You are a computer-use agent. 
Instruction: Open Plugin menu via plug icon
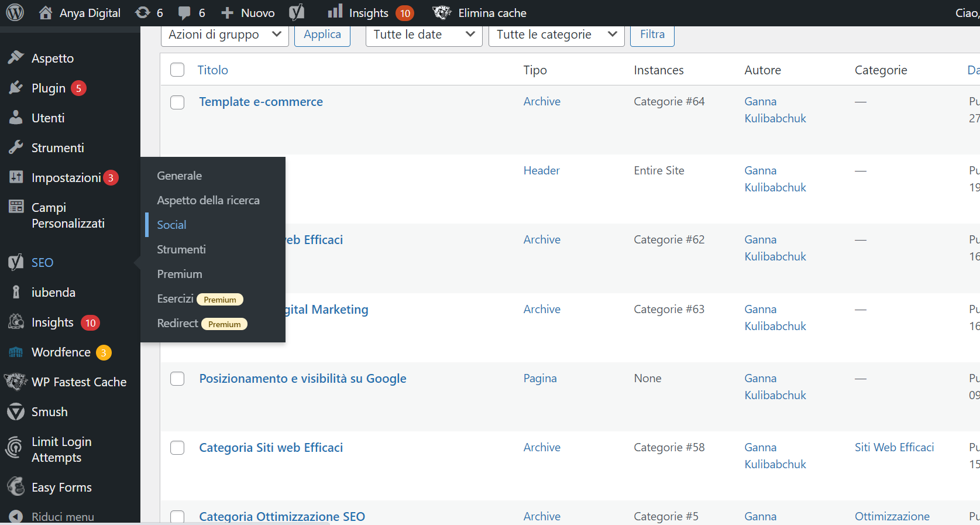click(16, 88)
